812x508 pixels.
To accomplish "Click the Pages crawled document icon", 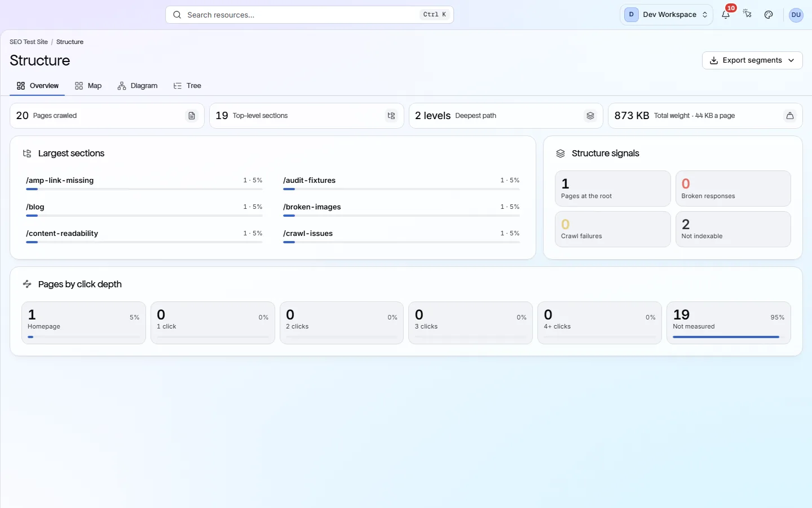I will 192,116.
